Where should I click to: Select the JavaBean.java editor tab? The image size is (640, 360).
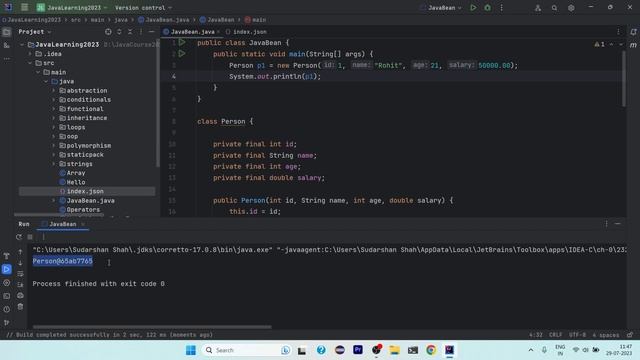tap(191, 31)
